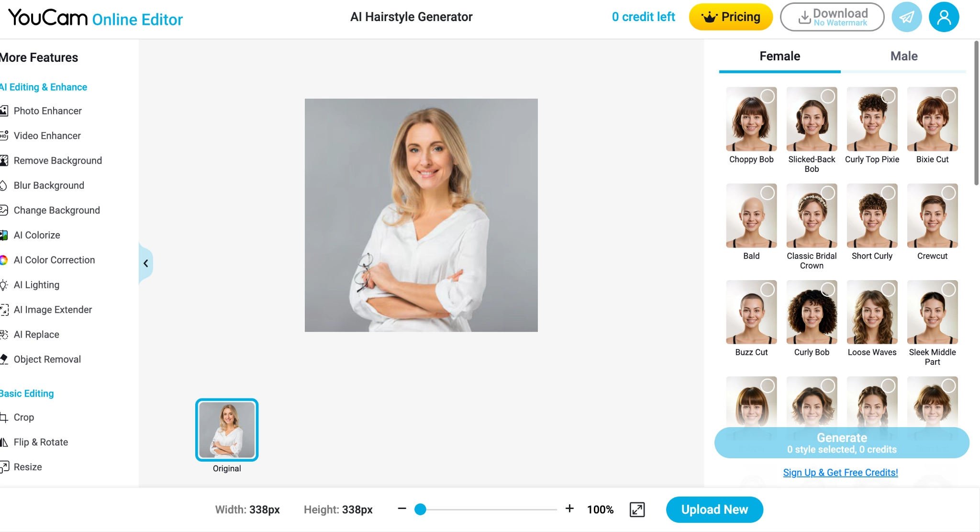Select the Choppy Bob hairstyle
The height and width of the screenshot is (532, 980).
(751, 119)
